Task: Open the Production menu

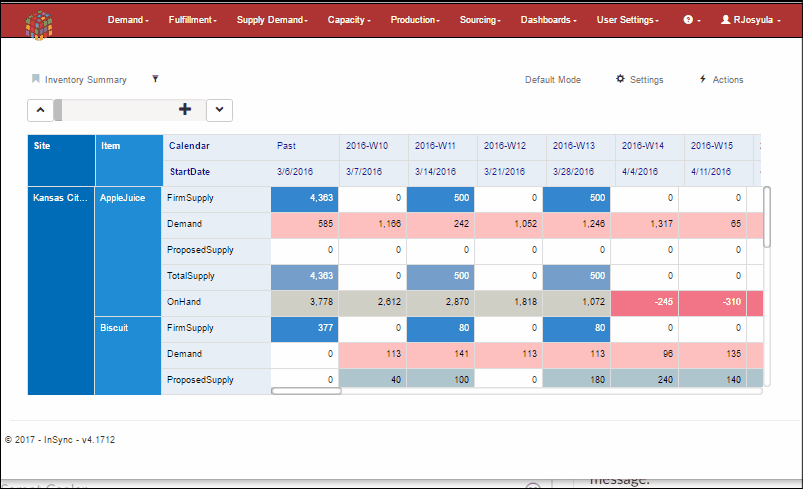Action: tap(416, 20)
